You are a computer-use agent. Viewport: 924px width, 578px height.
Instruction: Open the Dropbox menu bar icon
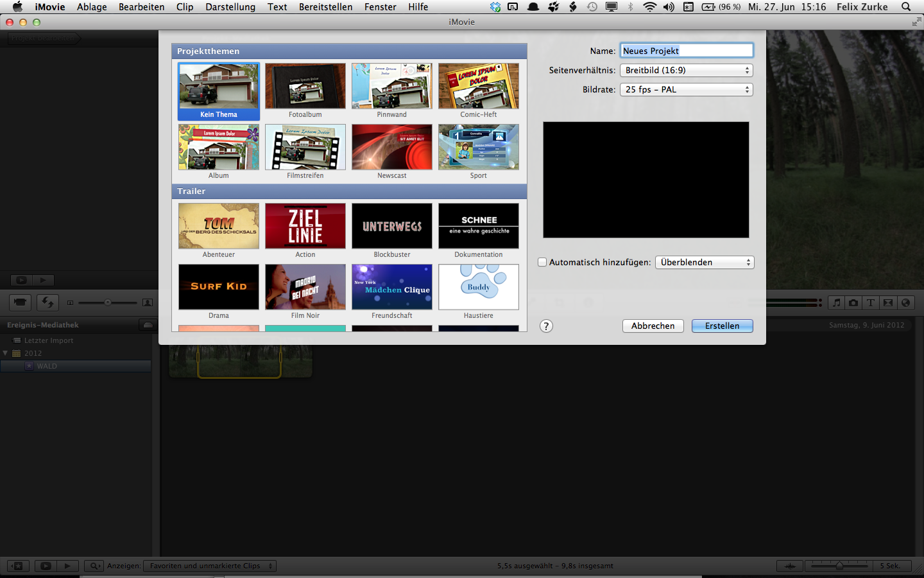click(x=495, y=7)
